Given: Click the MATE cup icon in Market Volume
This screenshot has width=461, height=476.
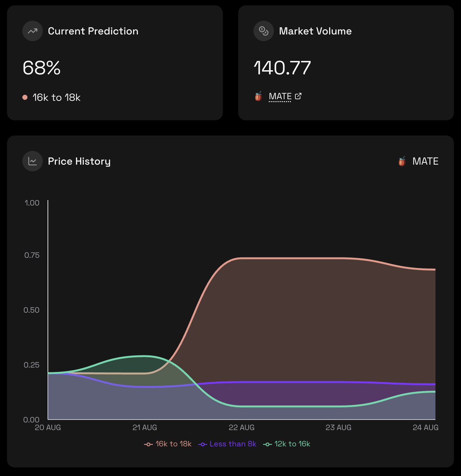Looking at the screenshot, I should pos(258,96).
